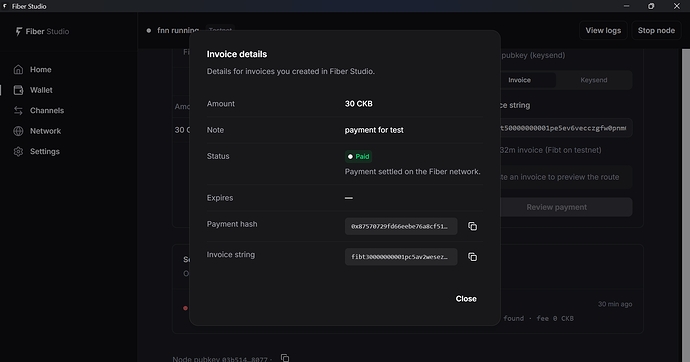Click 'Payment settled on the Fiber network.' text
Viewport: 690px width, 362px height.
412,172
